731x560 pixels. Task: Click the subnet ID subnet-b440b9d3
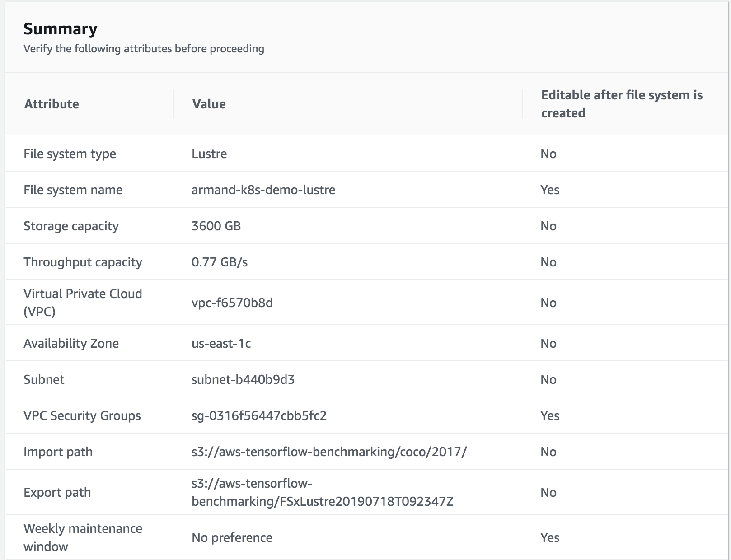click(243, 379)
